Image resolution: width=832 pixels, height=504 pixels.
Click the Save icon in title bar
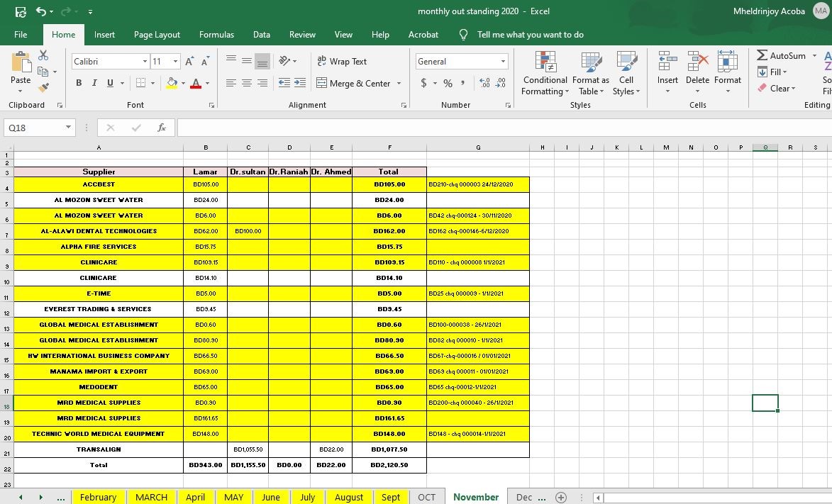pos(21,11)
